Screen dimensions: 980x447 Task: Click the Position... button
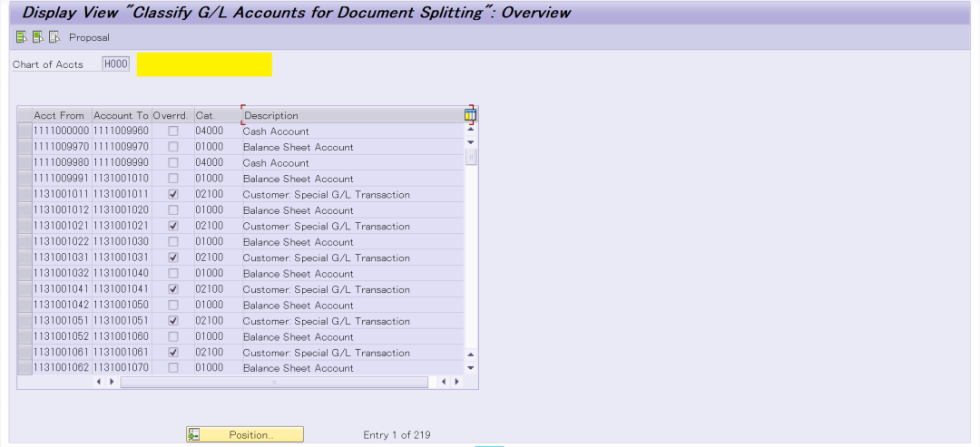[x=245, y=434]
